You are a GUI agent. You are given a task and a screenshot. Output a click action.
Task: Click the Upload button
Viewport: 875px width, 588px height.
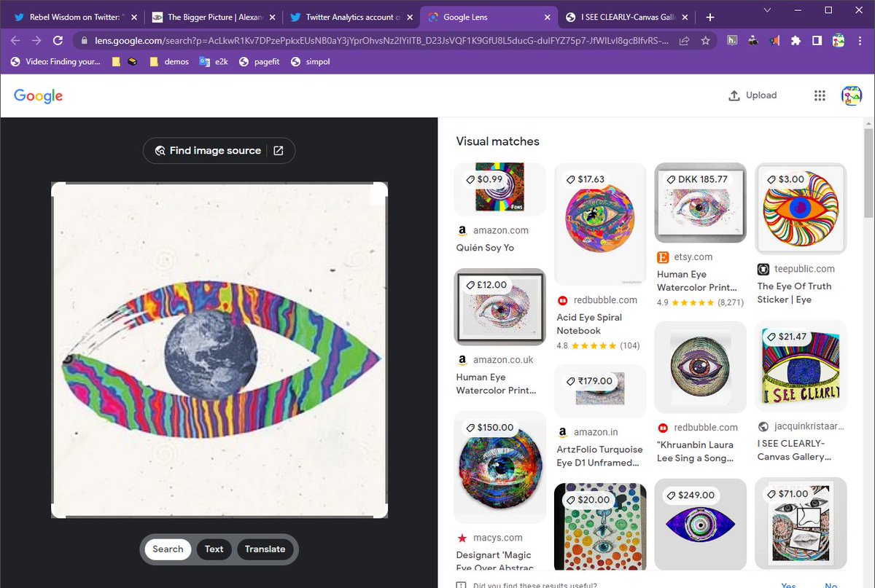pyautogui.click(x=752, y=95)
